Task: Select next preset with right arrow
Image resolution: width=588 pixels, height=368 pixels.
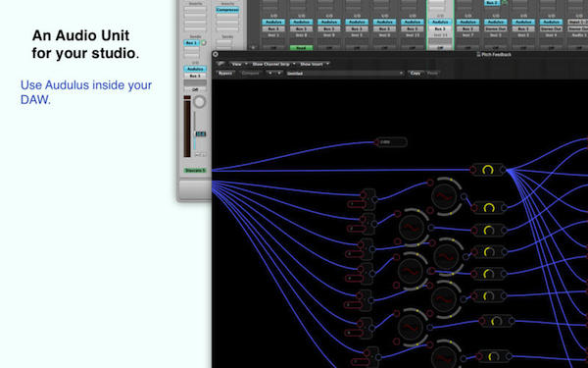Action: 278,74
